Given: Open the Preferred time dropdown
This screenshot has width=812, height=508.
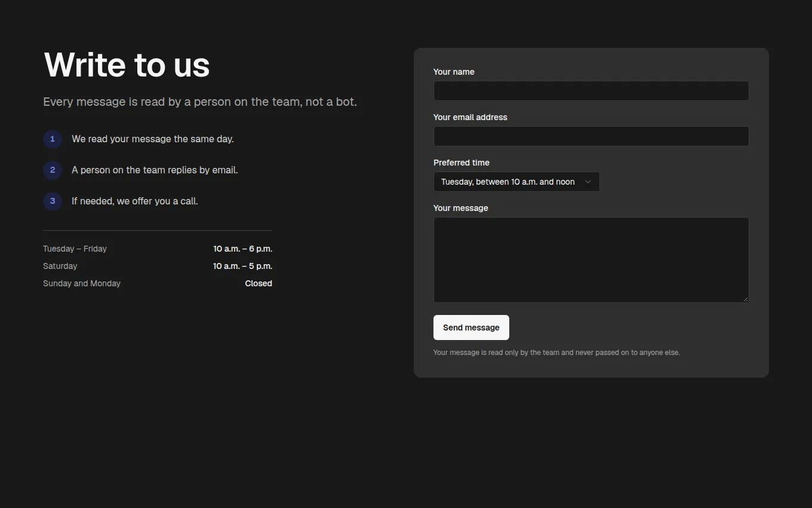Looking at the screenshot, I should [516, 182].
